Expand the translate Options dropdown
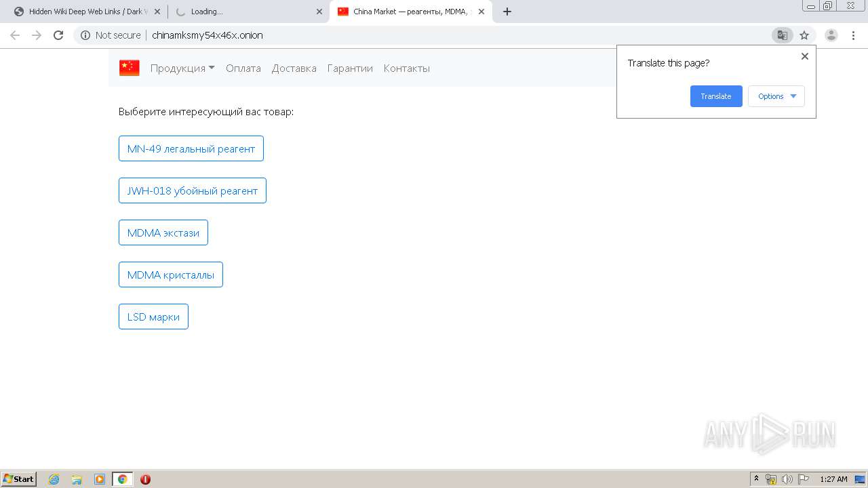This screenshot has height=488, width=868. [x=776, y=96]
